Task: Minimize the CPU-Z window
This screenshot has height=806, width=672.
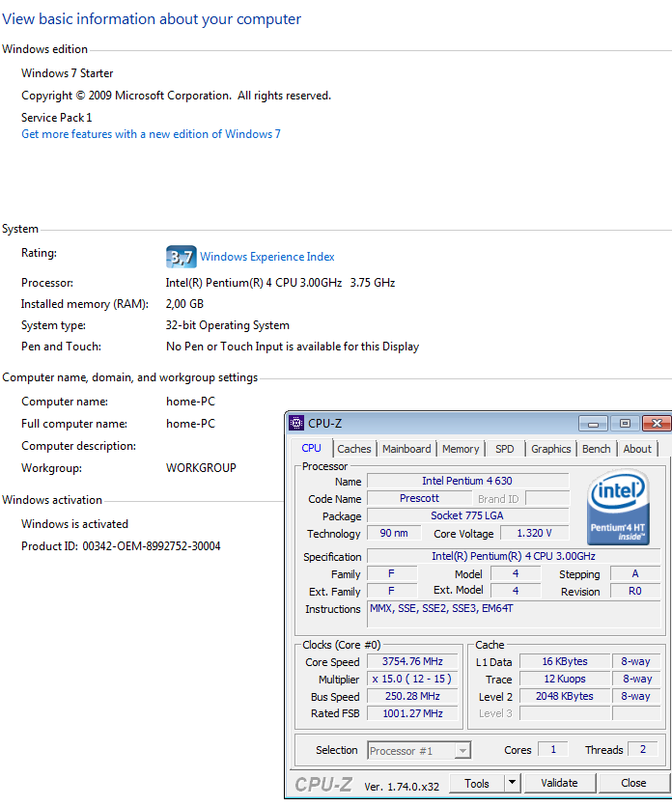Action: point(593,424)
